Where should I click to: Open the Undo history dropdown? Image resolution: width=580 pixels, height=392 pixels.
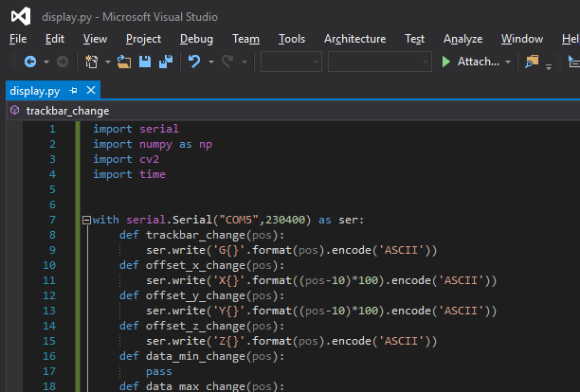coord(211,62)
